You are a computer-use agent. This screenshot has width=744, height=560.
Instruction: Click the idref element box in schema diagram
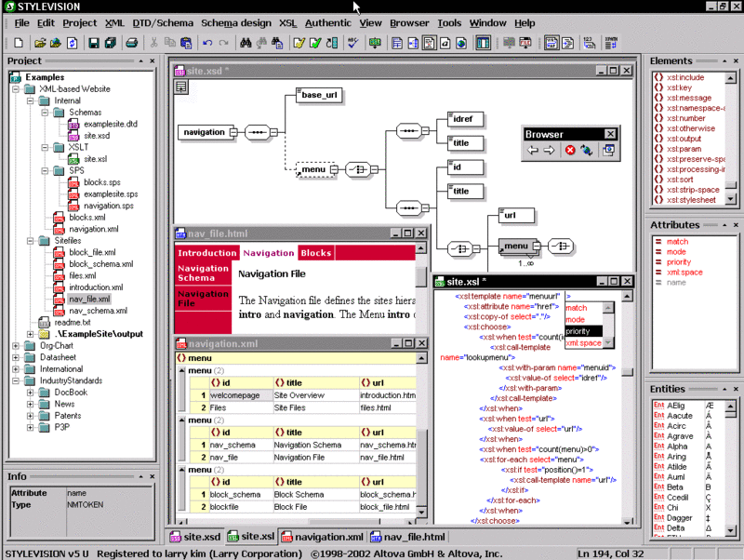466,119
